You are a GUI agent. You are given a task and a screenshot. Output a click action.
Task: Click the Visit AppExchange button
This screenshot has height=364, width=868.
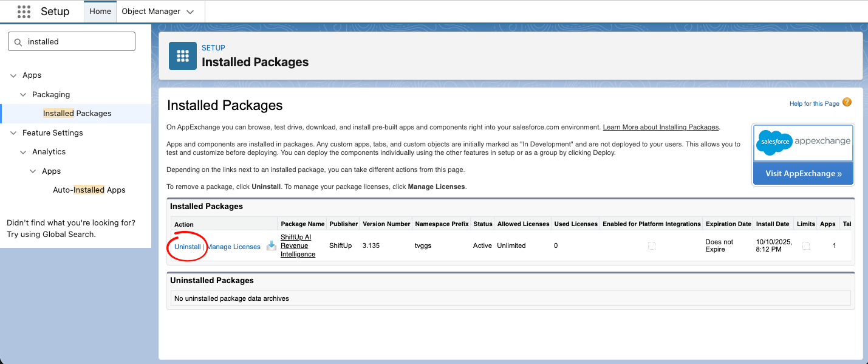803,173
